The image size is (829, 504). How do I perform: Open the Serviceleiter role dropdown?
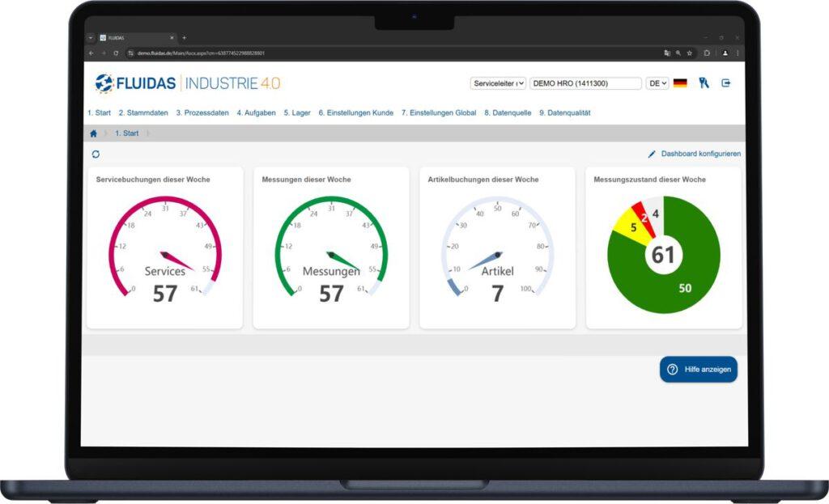click(x=498, y=83)
